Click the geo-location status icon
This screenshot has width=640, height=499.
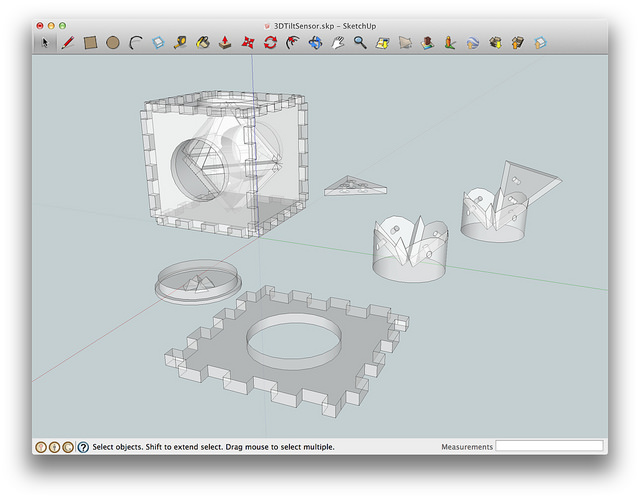coord(41,447)
